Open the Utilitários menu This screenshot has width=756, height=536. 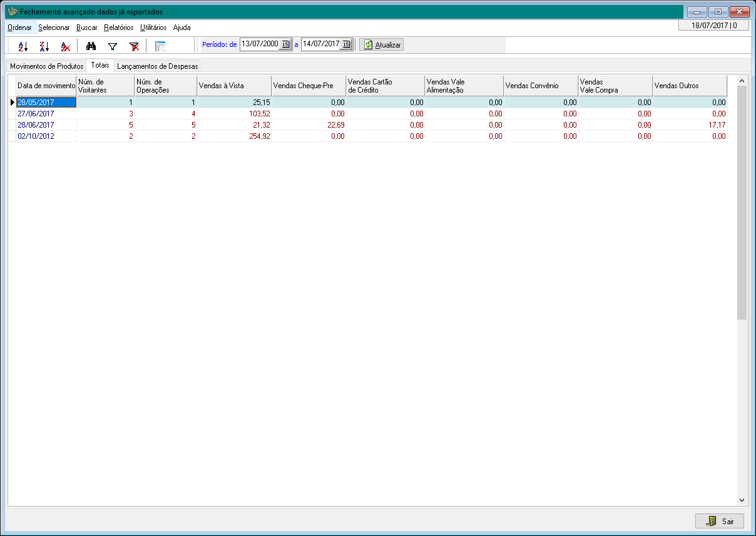pyautogui.click(x=153, y=28)
